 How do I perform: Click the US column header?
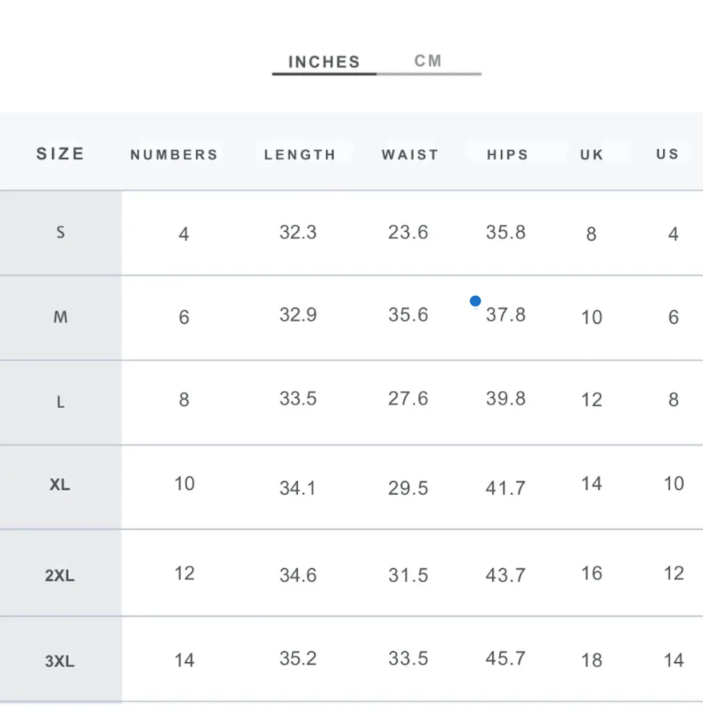[x=668, y=154]
